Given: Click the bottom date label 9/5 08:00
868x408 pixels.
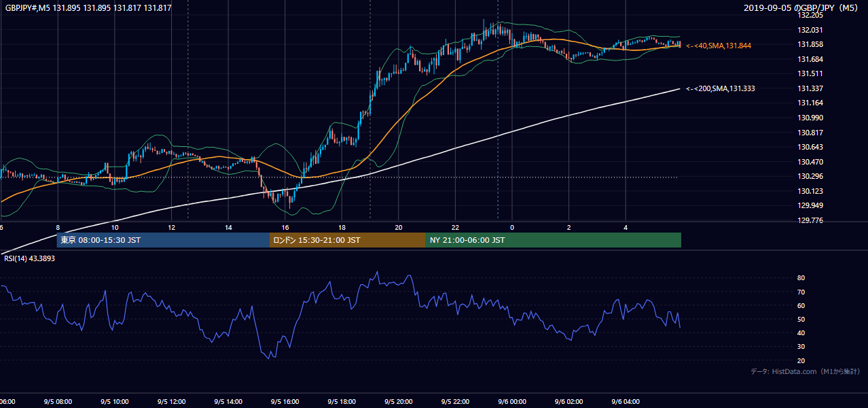Looking at the screenshot, I should (58, 402).
